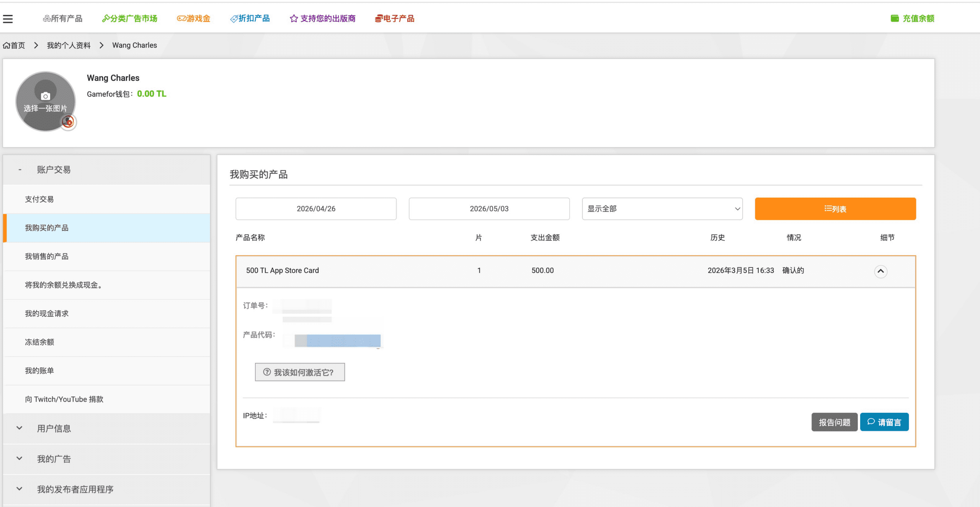Click the home icon in breadcrumb
The width and height of the screenshot is (980, 507).
point(7,46)
